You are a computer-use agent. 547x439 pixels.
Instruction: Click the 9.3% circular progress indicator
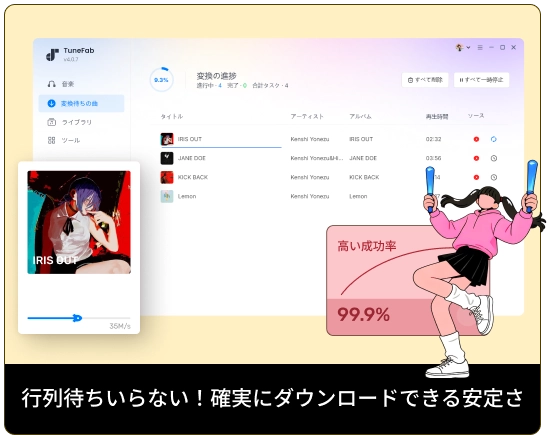tap(161, 80)
